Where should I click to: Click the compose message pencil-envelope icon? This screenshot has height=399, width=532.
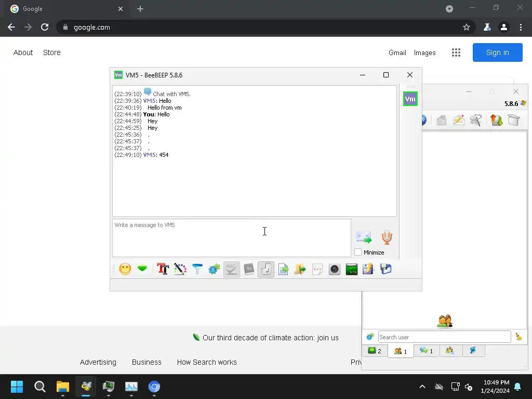click(459, 120)
